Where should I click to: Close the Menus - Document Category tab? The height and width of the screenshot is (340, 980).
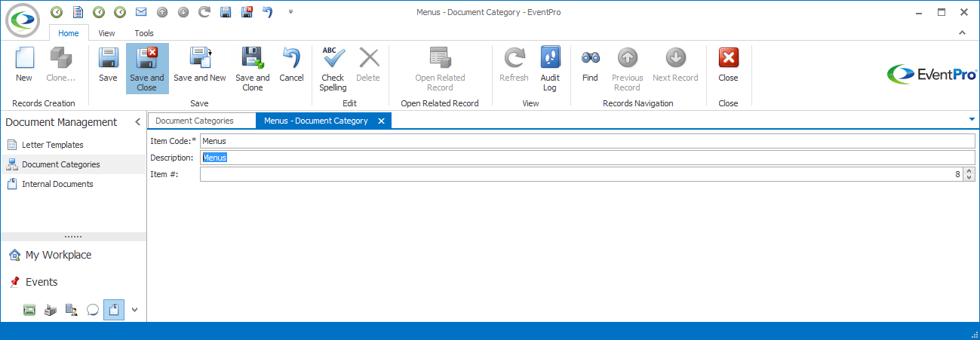point(381,121)
